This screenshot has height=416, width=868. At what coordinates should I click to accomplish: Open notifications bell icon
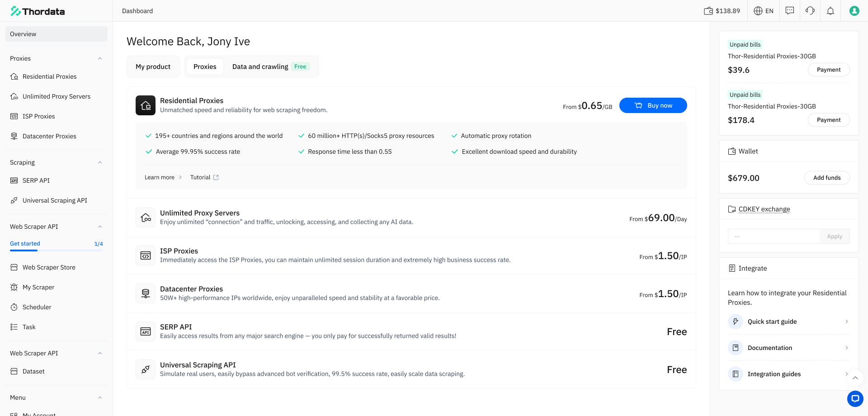pyautogui.click(x=830, y=11)
